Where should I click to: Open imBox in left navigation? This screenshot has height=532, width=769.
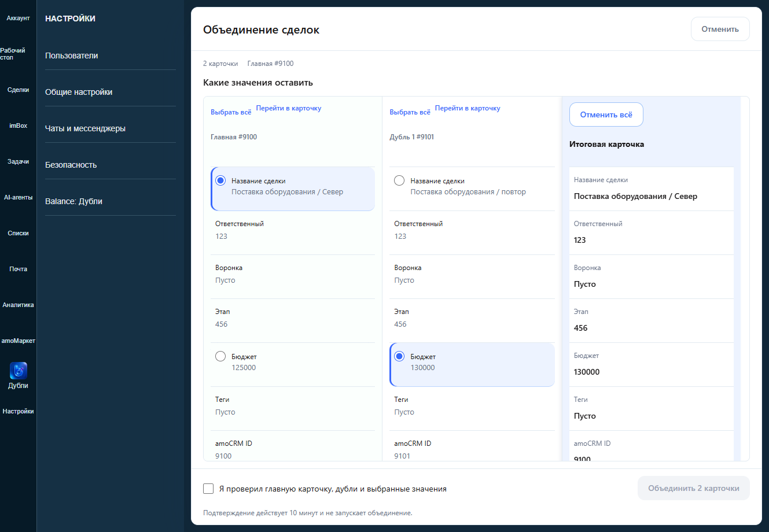pyautogui.click(x=18, y=125)
